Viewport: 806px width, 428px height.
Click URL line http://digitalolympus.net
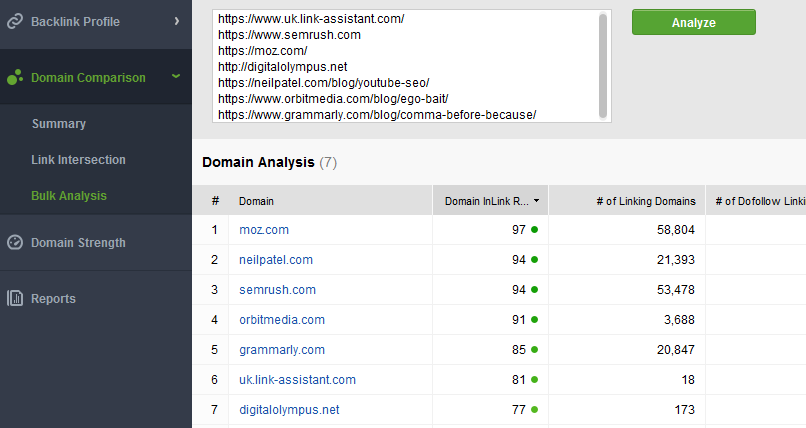282,67
